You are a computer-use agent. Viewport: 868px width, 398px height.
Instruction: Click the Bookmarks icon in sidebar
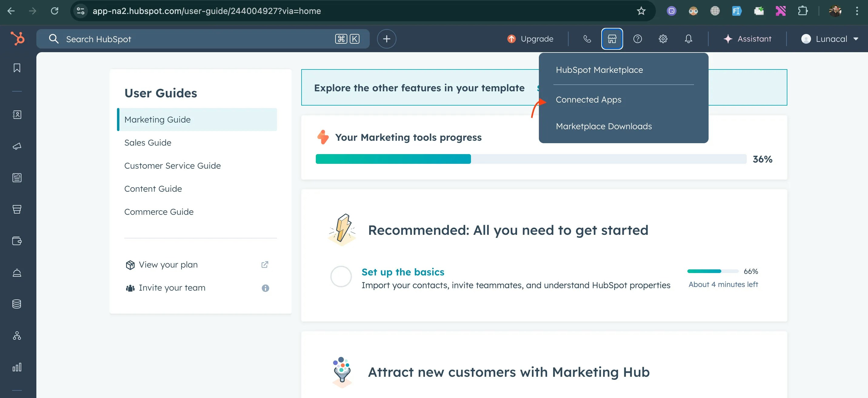click(x=17, y=68)
